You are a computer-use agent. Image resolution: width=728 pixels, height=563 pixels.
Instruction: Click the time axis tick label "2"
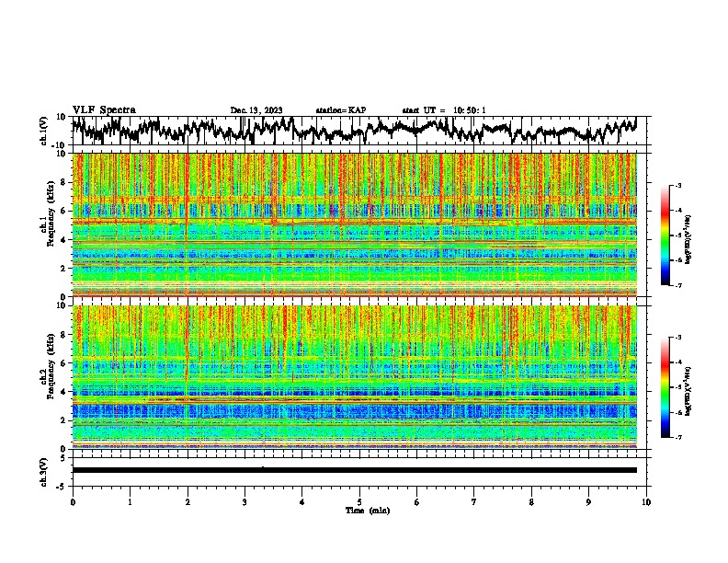point(188,502)
